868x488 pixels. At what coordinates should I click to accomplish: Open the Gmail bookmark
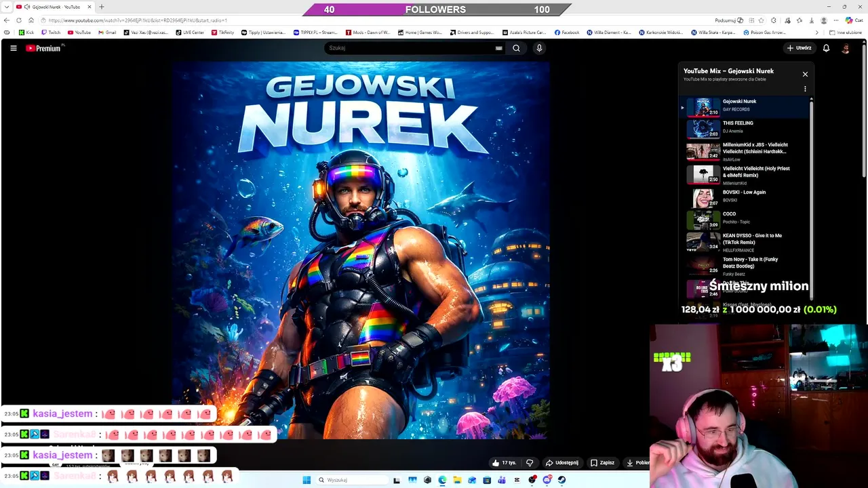[x=107, y=33]
